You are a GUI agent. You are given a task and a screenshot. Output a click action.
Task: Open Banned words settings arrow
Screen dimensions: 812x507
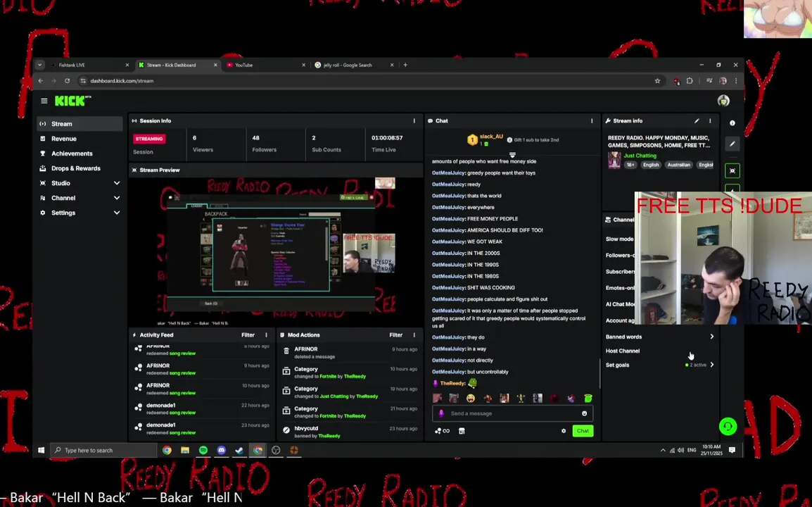pos(712,337)
